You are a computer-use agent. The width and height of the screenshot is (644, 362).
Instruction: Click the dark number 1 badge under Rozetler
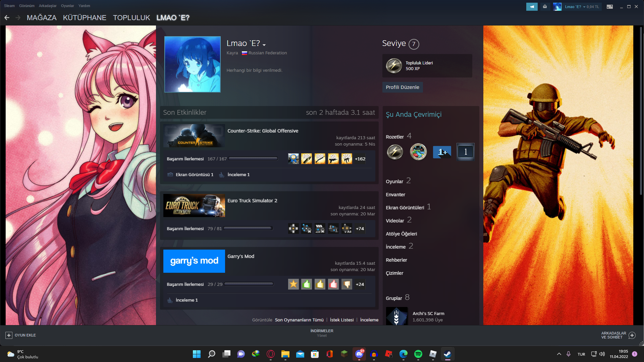click(466, 152)
